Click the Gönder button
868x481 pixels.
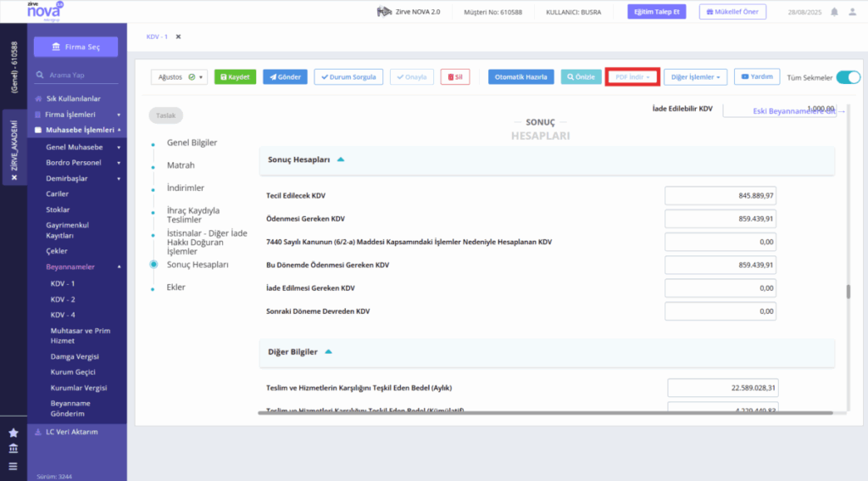285,77
